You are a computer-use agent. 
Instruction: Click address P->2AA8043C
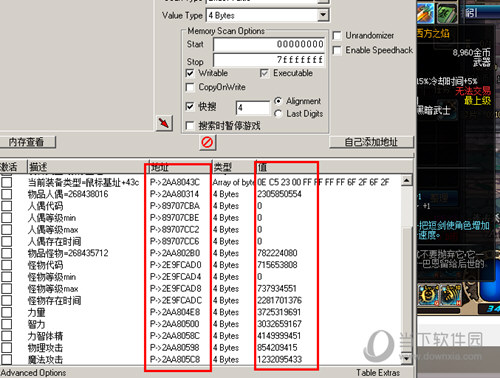coord(175,182)
